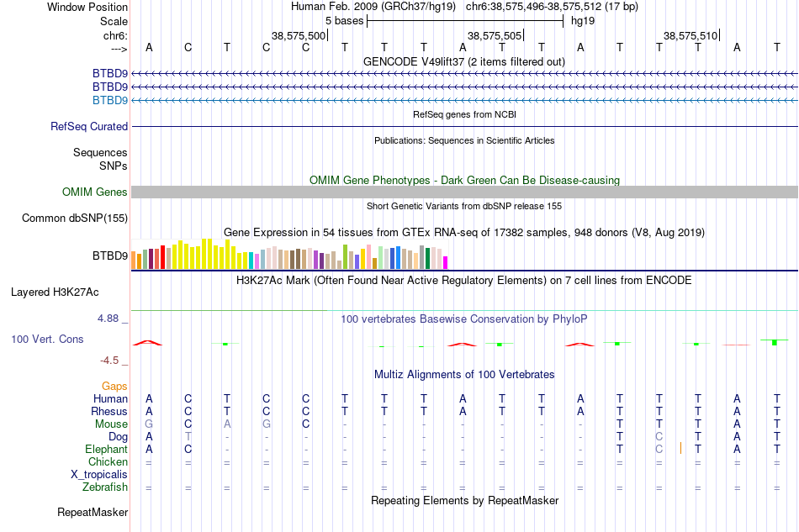Click the Gene Expression in 54 tissues title

tap(464, 233)
